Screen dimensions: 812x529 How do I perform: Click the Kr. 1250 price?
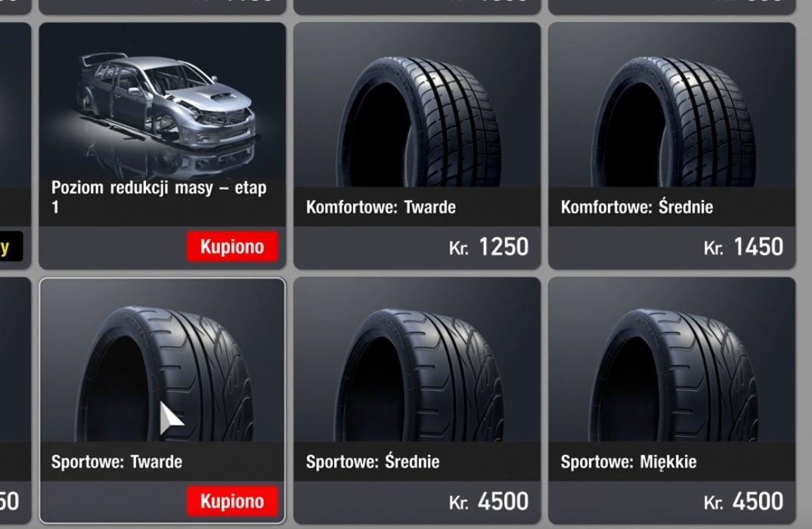(488, 247)
